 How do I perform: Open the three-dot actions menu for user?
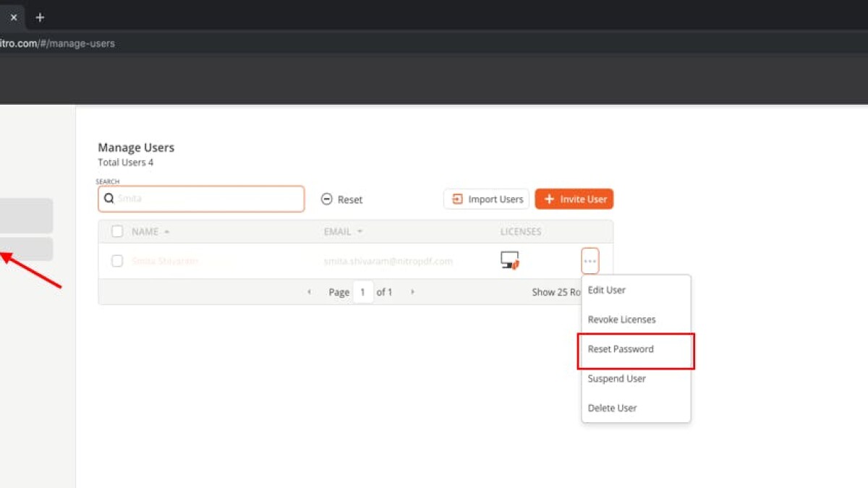(590, 261)
